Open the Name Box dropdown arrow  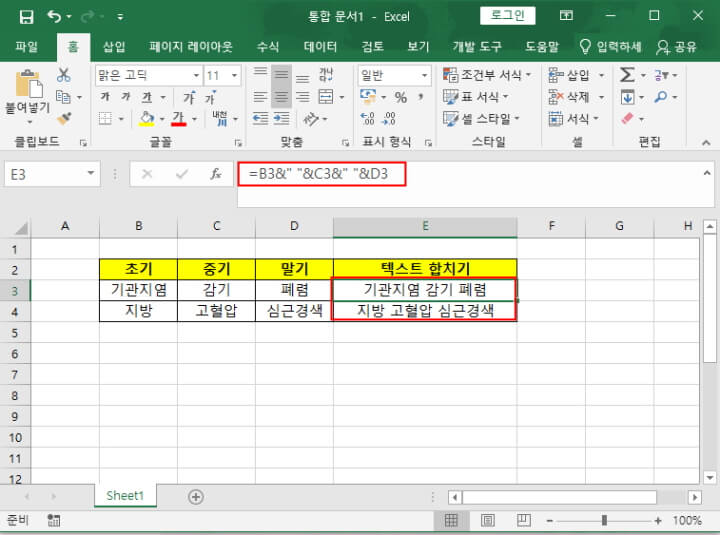click(91, 174)
